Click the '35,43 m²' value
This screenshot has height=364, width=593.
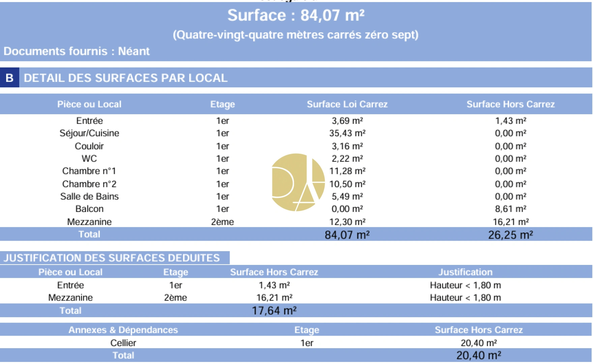[x=347, y=133]
